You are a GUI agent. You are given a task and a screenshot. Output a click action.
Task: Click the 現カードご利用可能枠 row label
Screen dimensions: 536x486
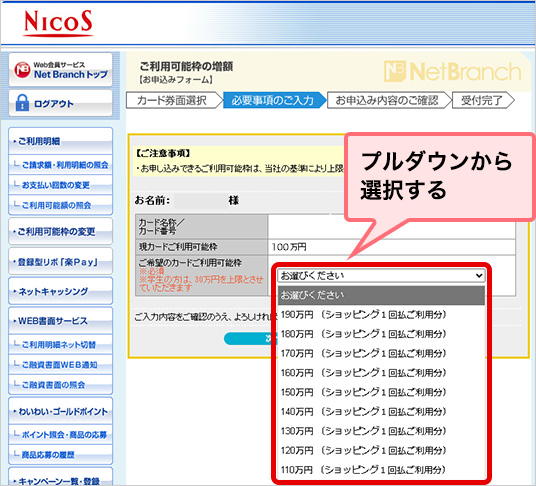pyautogui.click(x=178, y=247)
